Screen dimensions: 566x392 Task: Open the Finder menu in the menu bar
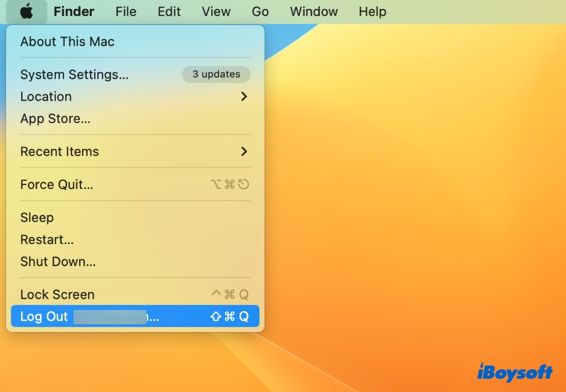[x=74, y=12]
